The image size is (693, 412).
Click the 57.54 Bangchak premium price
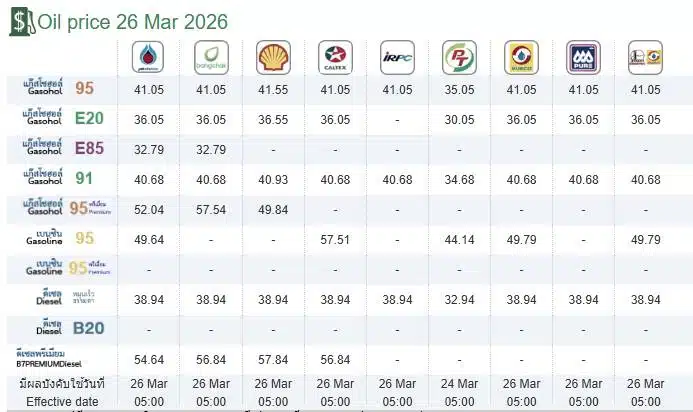(x=211, y=209)
